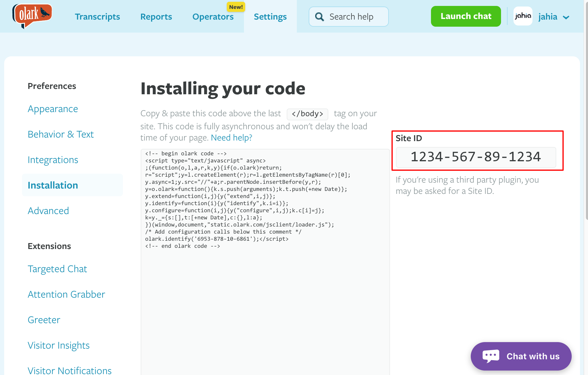This screenshot has width=588, height=375.
Task: Click the </body> tag label
Action: pos(307,114)
